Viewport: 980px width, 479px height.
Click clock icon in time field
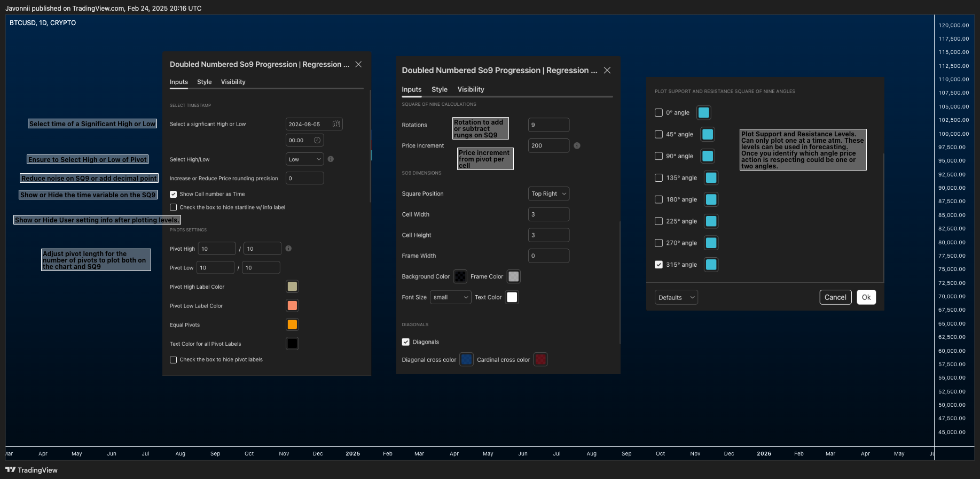317,140
